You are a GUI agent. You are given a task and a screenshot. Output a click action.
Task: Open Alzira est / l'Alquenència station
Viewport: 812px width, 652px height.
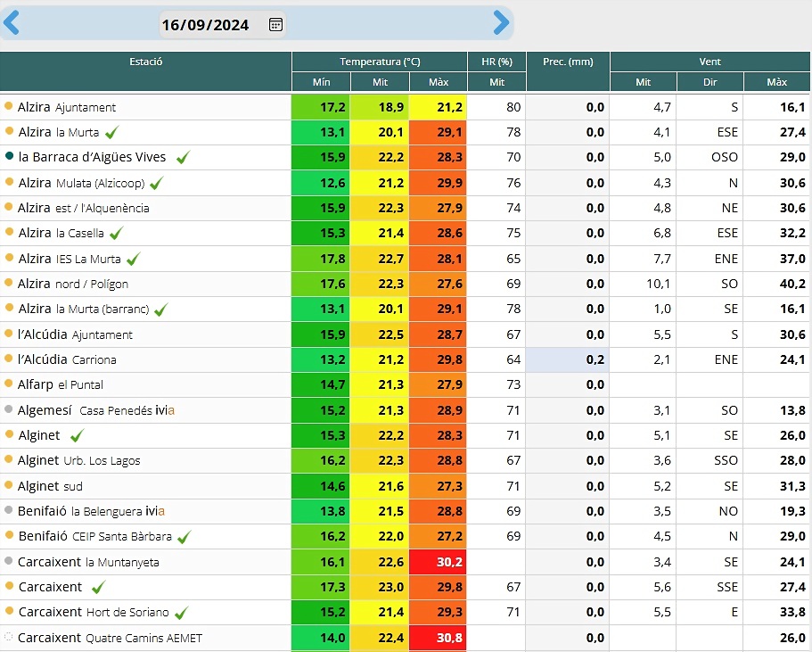[x=84, y=208]
